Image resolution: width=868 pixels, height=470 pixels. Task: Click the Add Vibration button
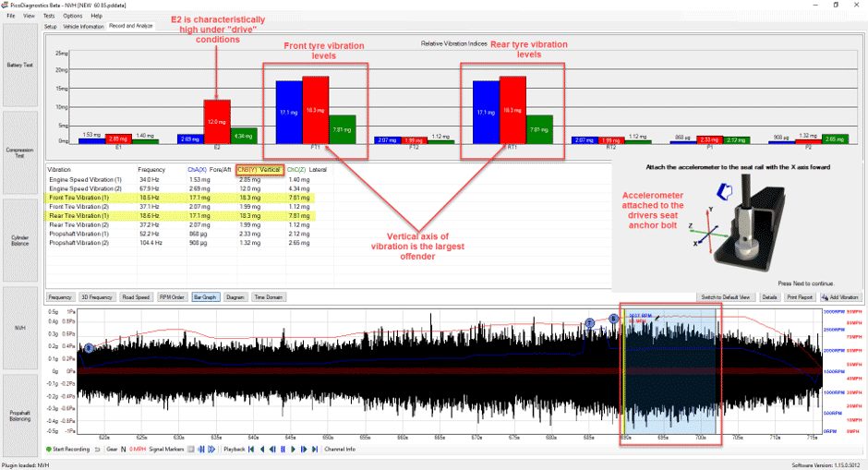coord(840,297)
